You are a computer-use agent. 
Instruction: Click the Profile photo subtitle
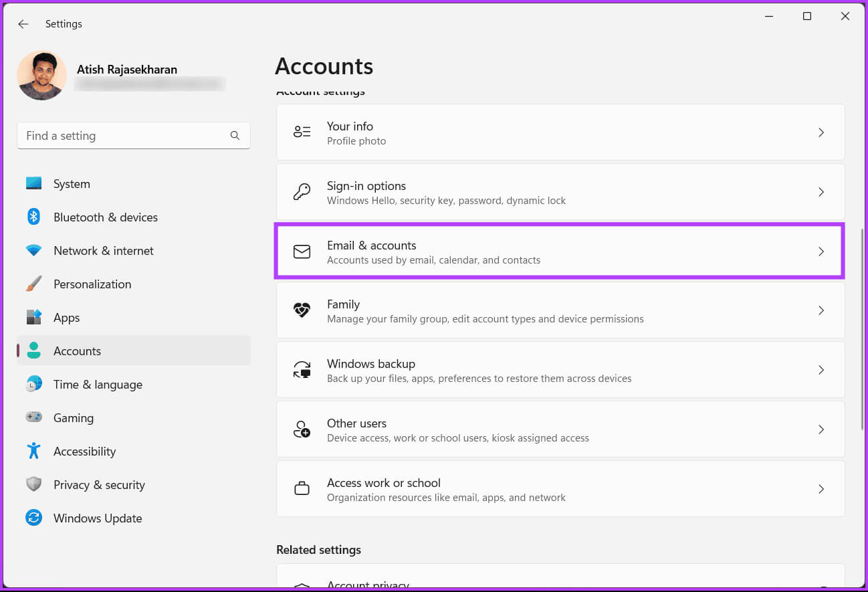pyautogui.click(x=356, y=141)
